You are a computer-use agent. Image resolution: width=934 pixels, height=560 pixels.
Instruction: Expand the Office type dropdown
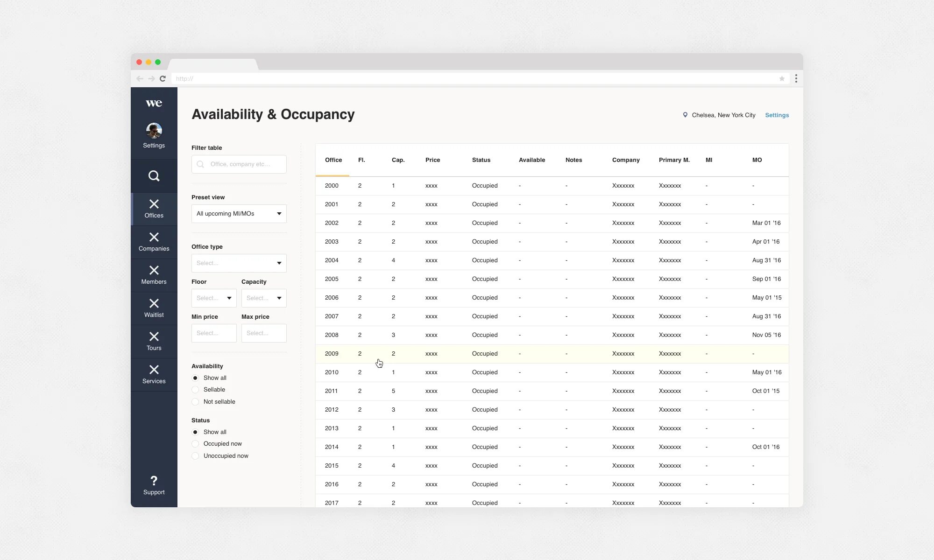[x=239, y=263]
